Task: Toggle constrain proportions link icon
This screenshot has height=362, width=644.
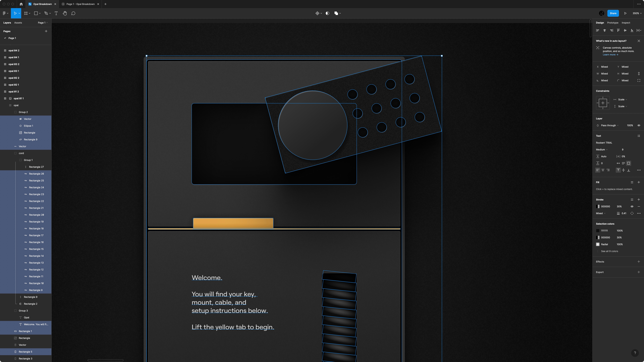Action: [x=639, y=74]
